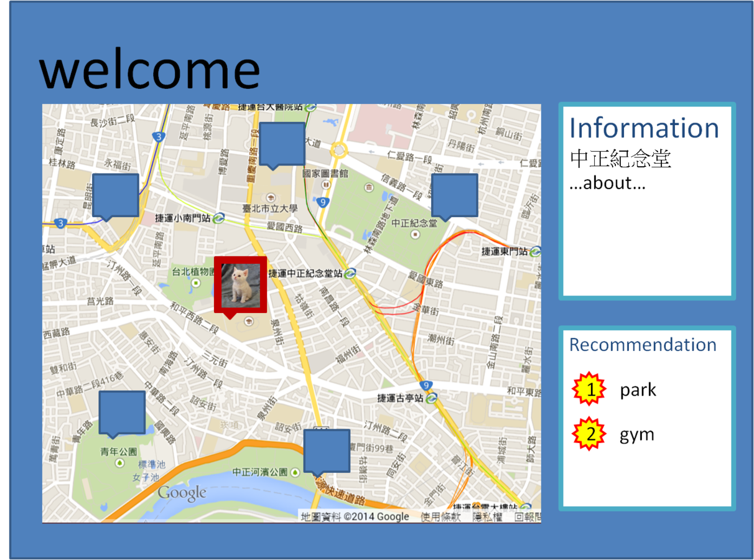754x560 pixels.
Task: Click 潮州街 street label
Action: point(440,340)
